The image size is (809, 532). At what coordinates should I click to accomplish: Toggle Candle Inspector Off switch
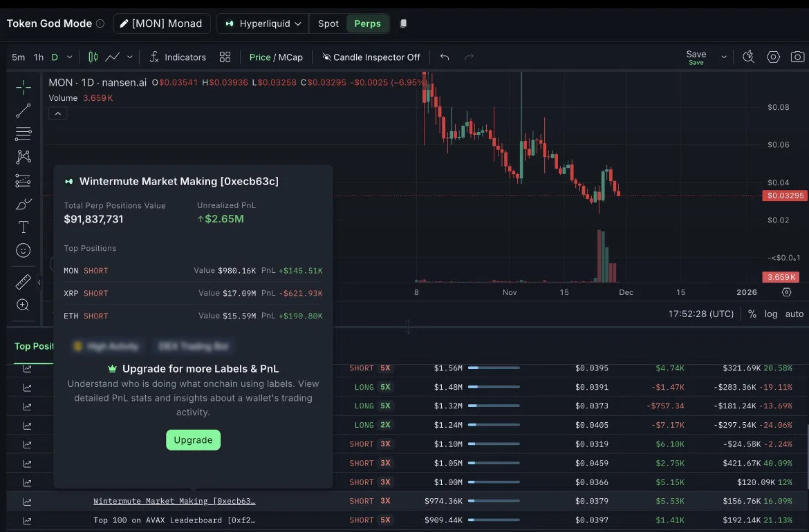(x=371, y=57)
